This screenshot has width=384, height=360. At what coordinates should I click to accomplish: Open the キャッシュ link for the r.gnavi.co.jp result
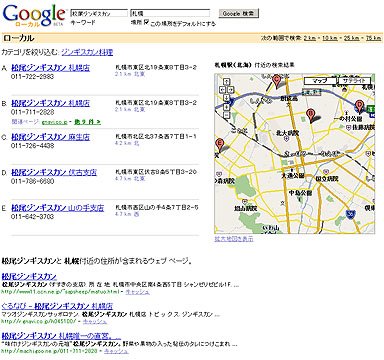95,321
